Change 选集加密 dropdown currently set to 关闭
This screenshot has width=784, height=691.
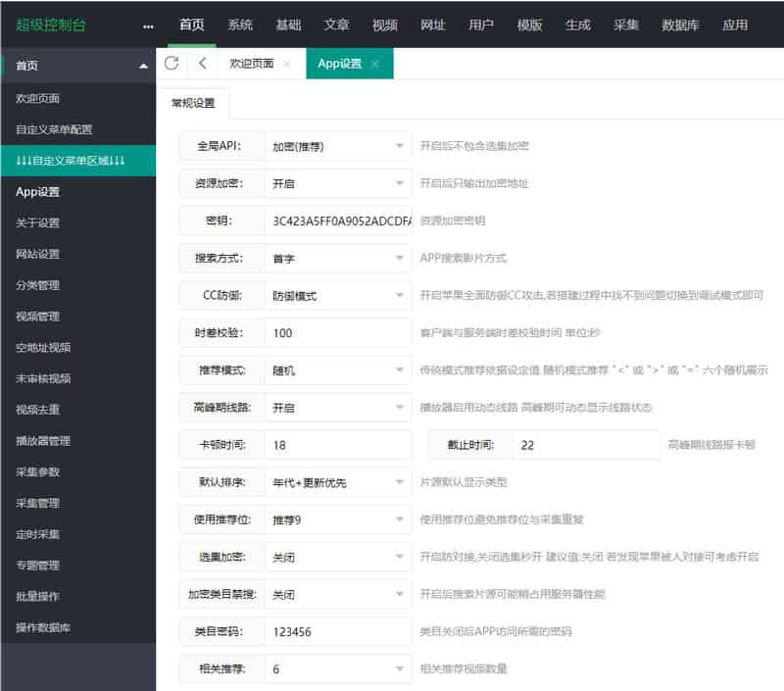337,557
